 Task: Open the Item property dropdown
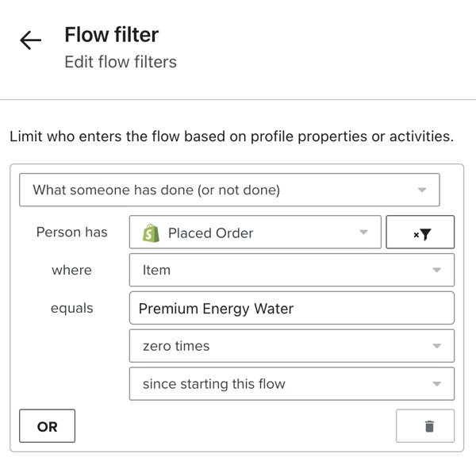pyautogui.click(x=291, y=271)
